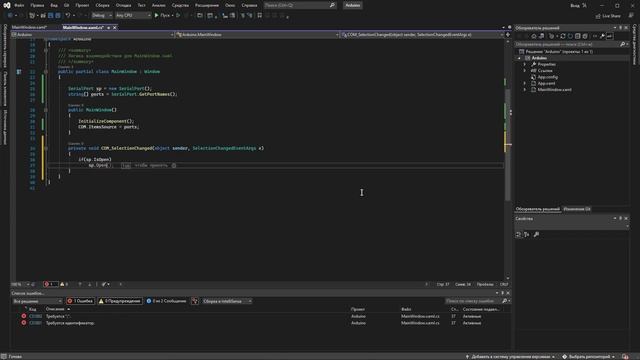Viewport: 640px width, 360px height.
Task: Open the Расширения menu
Action: [x=207, y=5]
